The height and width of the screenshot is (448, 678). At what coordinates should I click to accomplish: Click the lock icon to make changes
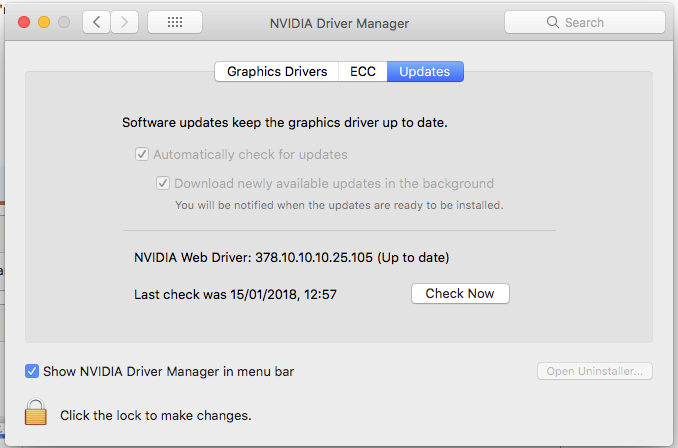36,412
